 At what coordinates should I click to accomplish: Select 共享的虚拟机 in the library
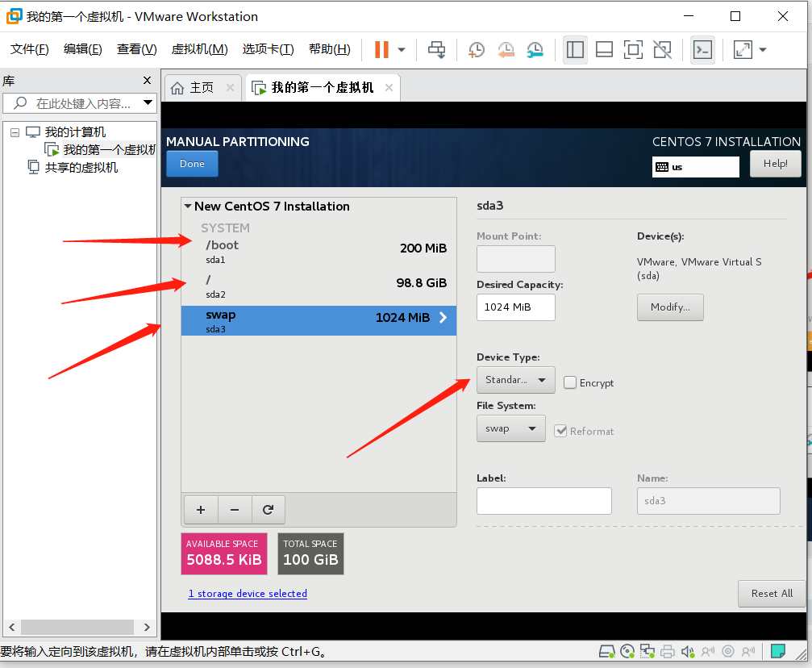tap(81, 167)
